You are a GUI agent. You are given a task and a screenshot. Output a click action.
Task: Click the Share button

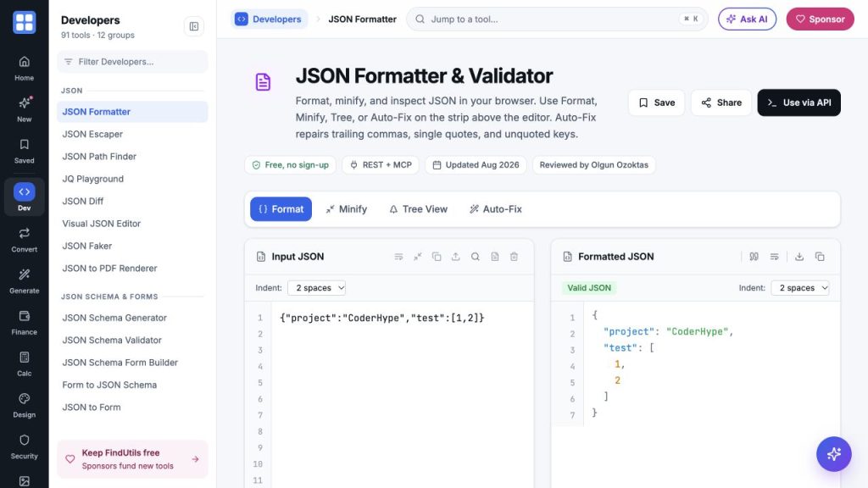(x=721, y=103)
